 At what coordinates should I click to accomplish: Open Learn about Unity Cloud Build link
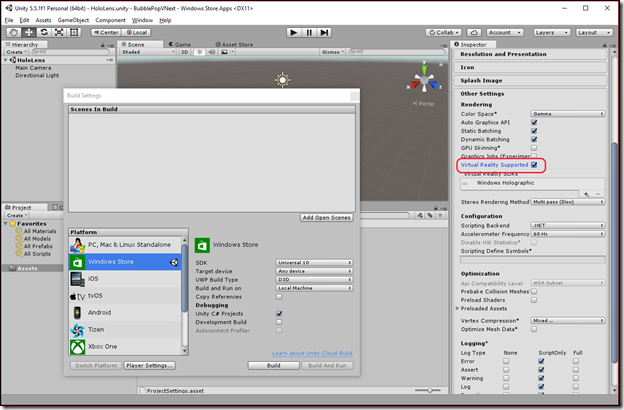312,353
